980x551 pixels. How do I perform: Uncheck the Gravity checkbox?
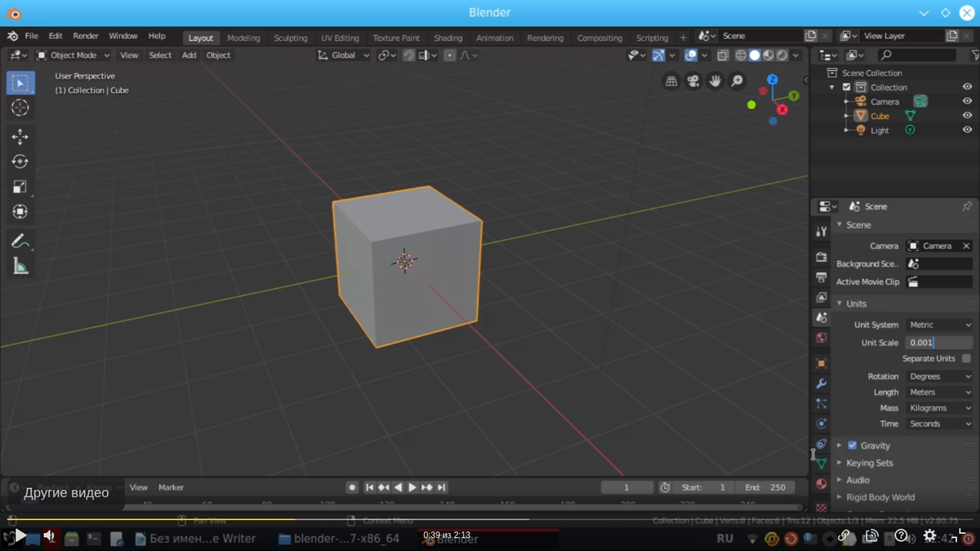point(853,446)
